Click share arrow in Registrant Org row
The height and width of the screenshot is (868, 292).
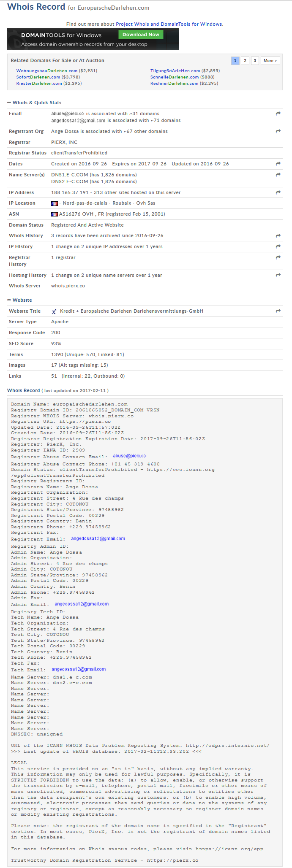278,131
